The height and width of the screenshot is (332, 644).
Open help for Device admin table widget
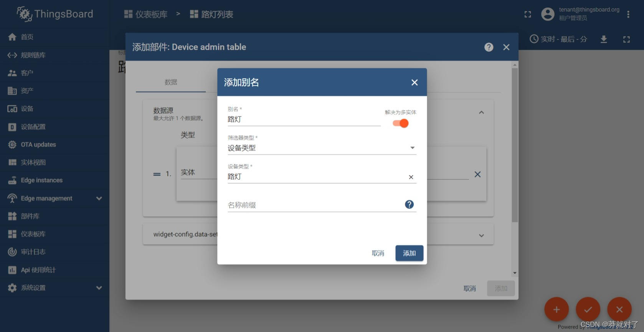(489, 47)
